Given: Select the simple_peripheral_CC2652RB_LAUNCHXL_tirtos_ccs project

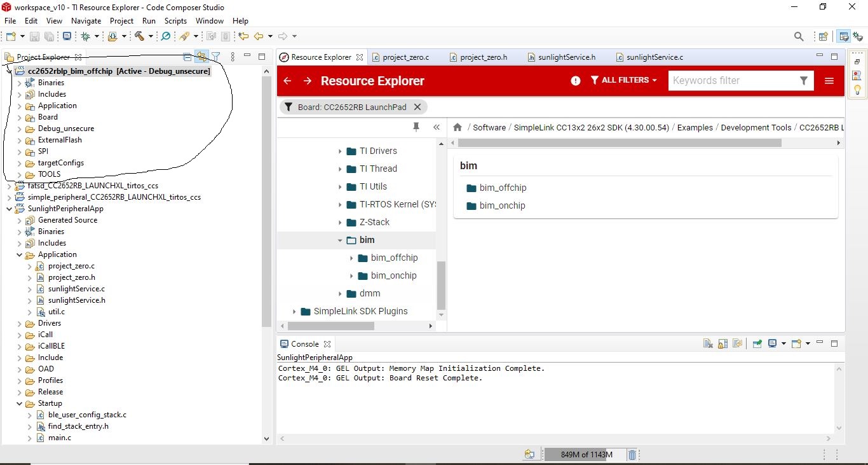Looking at the screenshot, I should coord(114,197).
